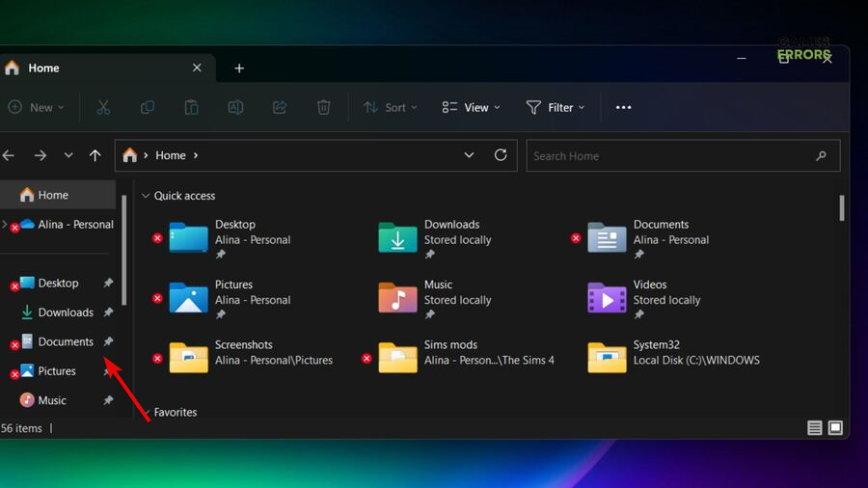Viewport: 868px width, 488px height.
Task: Click the Share icon in toolbar
Action: click(x=280, y=107)
